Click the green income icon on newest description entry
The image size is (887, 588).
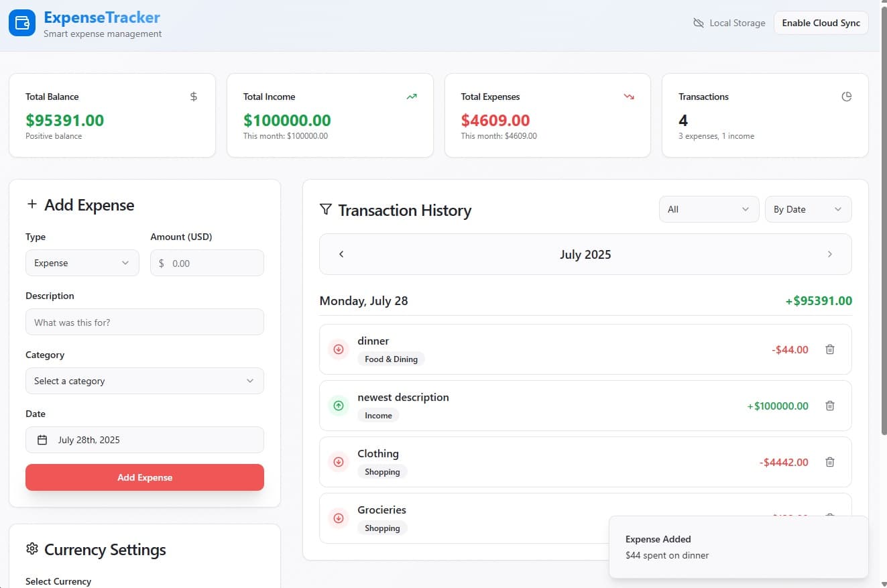339,406
